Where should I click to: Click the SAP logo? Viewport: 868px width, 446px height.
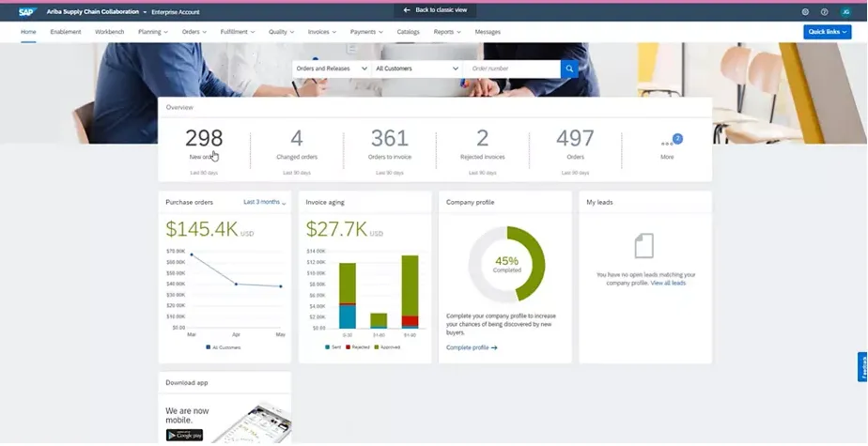[26, 11]
